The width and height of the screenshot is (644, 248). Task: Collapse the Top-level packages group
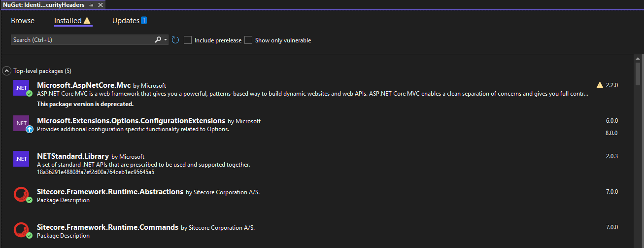(x=7, y=71)
